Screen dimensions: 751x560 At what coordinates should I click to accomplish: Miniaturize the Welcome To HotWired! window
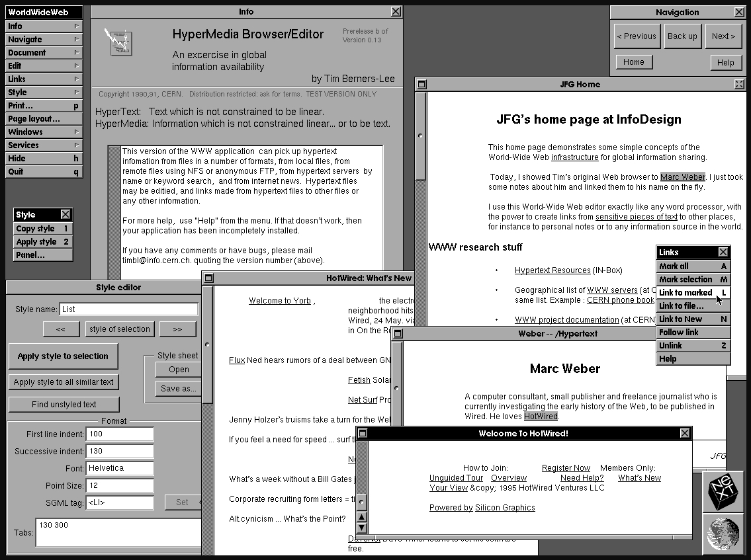363,433
